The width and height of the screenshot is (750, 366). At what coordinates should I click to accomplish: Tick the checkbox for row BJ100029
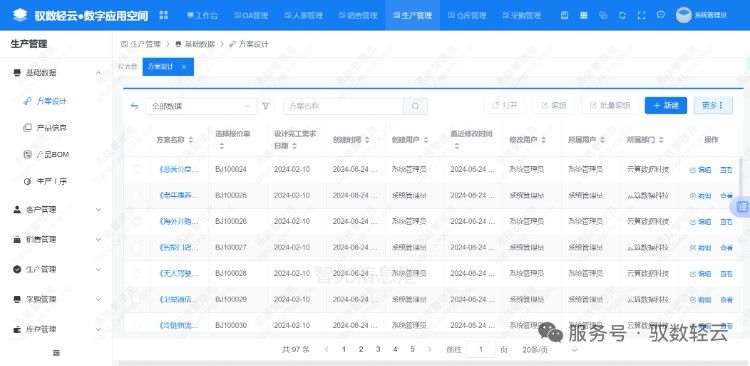[136, 299]
